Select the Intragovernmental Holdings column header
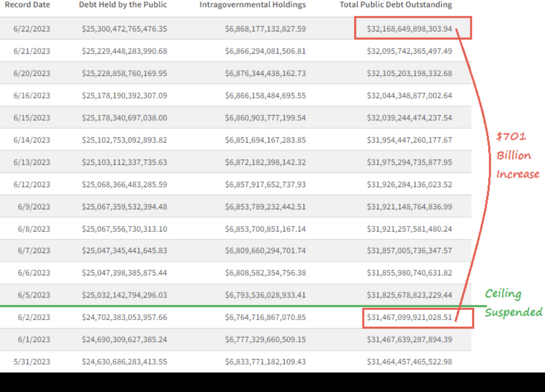 click(253, 5)
